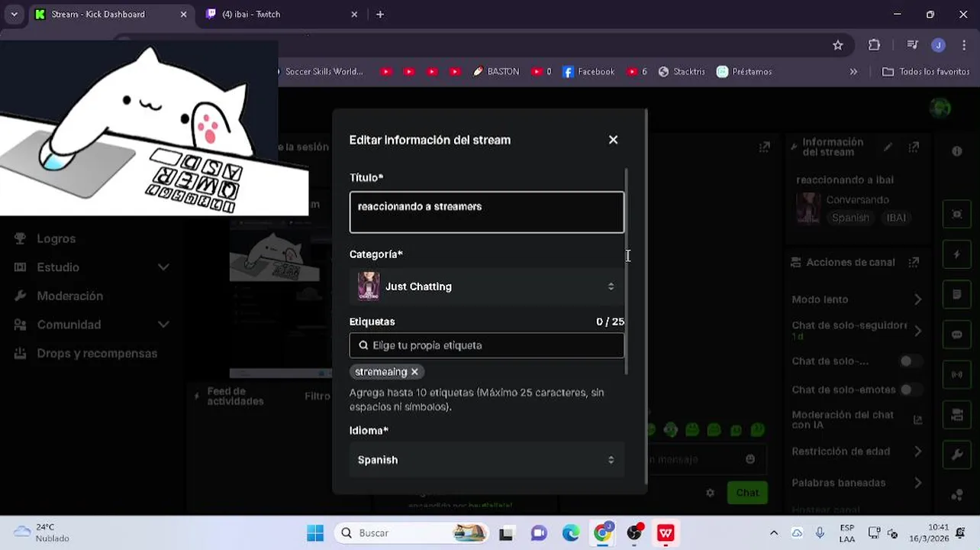The width and height of the screenshot is (980, 550).
Task: Open the Chrome profile avatar
Action: [x=938, y=45]
